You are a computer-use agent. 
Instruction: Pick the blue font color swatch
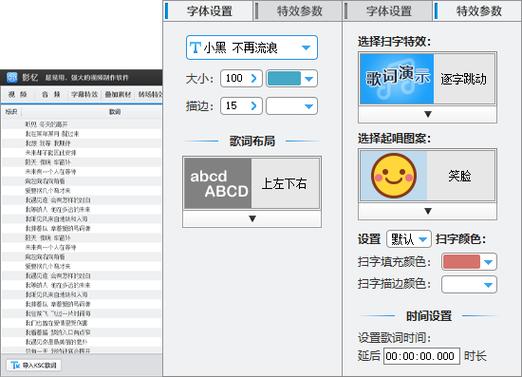[284, 79]
